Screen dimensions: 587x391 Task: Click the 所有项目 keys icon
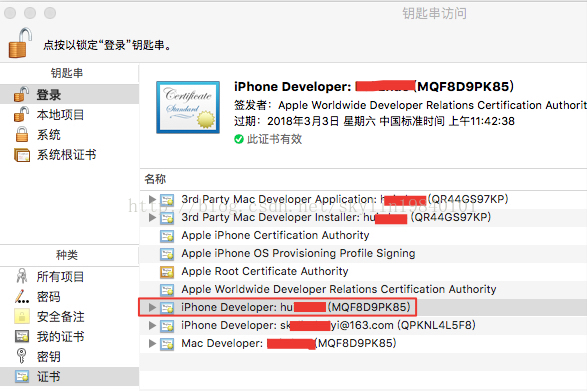click(22, 276)
